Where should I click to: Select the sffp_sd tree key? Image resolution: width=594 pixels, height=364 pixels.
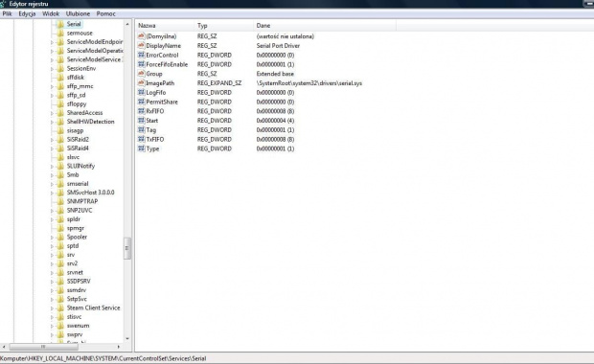tap(76, 95)
